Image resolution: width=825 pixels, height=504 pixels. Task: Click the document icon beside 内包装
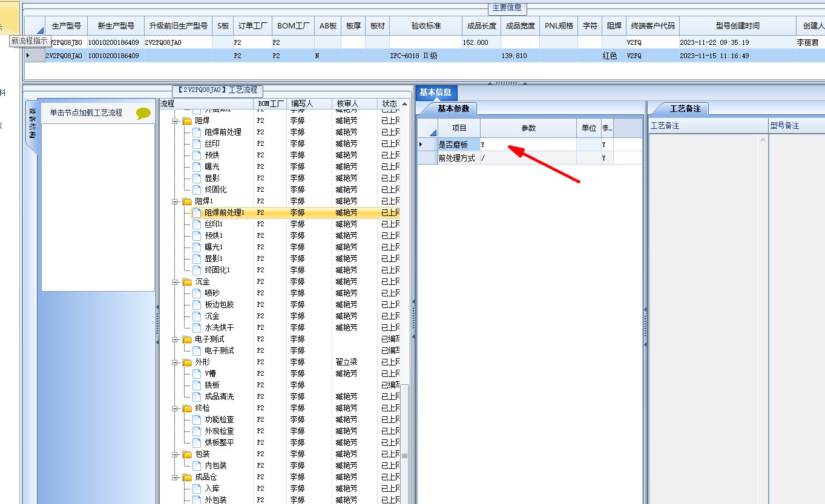[197, 466]
